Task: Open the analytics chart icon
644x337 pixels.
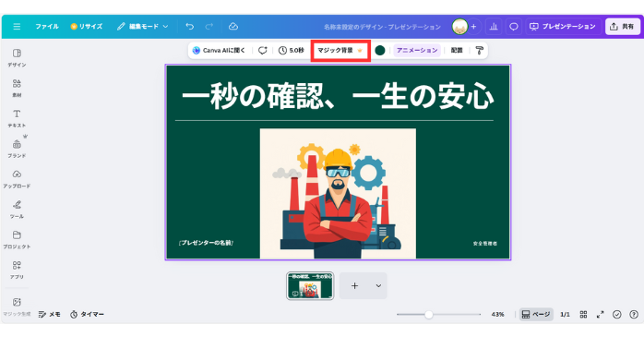Action: (494, 26)
